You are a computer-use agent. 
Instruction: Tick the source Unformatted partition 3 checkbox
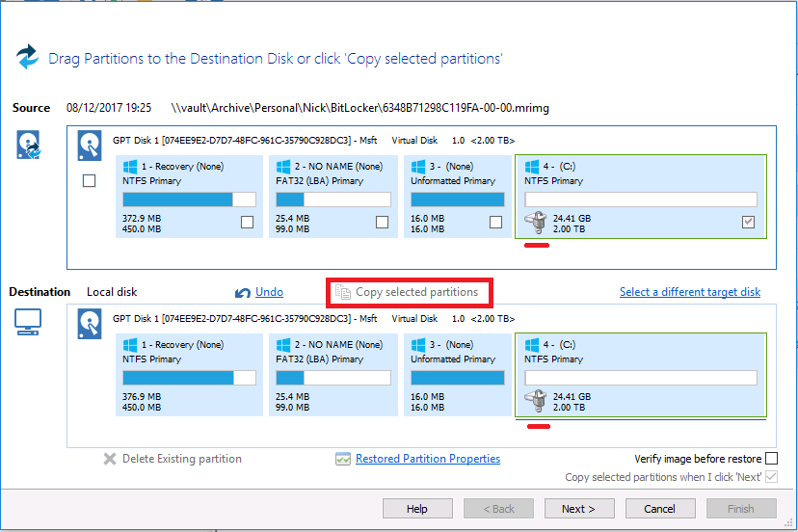(x=495, y=223)
